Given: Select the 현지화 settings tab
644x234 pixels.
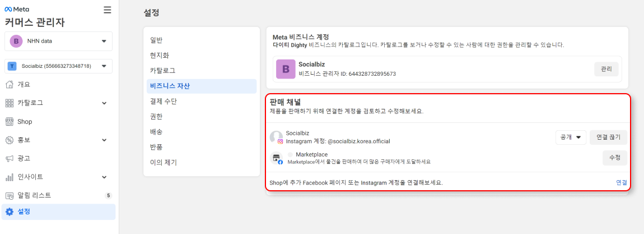Looking at the screenshot, I should coord(201,56).
